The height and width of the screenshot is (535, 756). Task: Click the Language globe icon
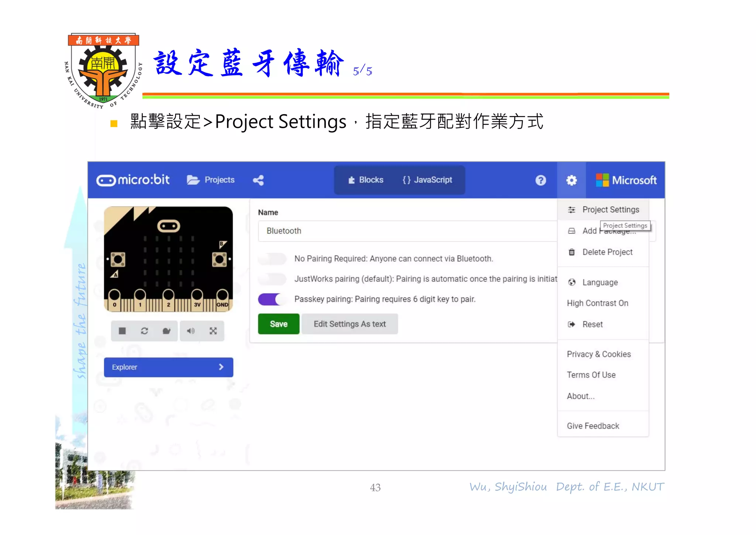[572, 282]
